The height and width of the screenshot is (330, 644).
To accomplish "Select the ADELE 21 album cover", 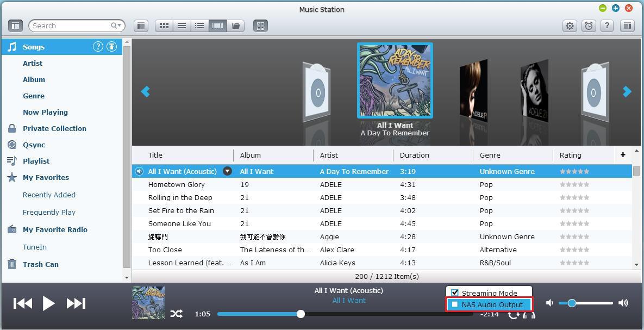I will tap(534, 90).
